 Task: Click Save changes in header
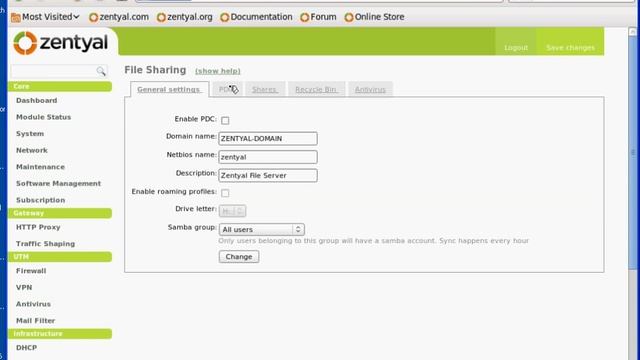point(570,48)
